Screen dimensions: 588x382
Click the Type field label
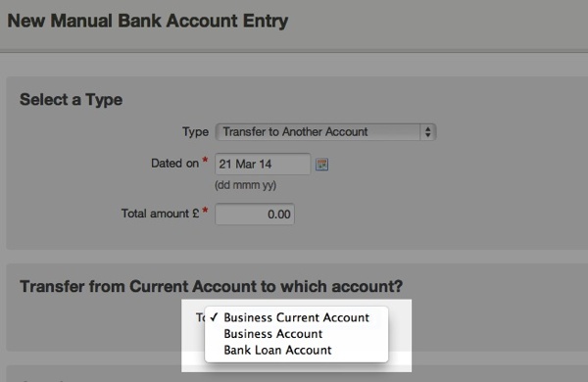(195, 132)
